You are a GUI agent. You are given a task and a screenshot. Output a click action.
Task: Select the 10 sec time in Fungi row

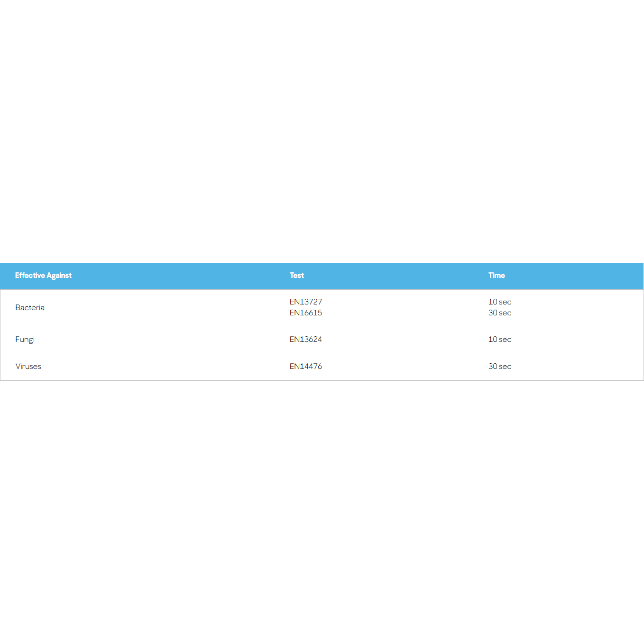[x=500, y=340]
